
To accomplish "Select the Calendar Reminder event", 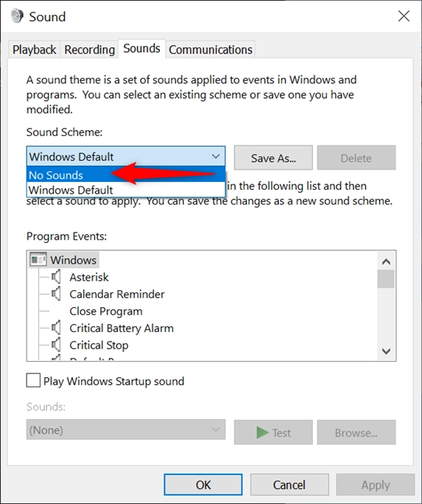I will 117,294.
